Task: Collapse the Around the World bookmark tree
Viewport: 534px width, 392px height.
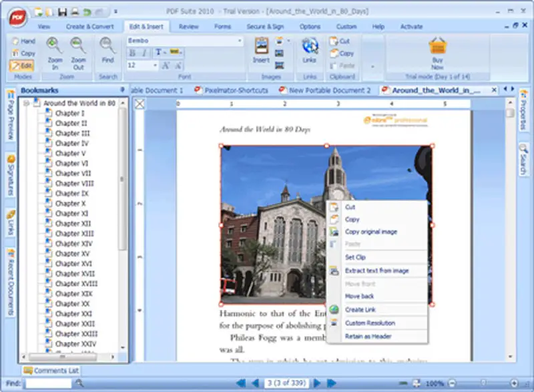Action: pyautogui.click(x=27, y=104)
